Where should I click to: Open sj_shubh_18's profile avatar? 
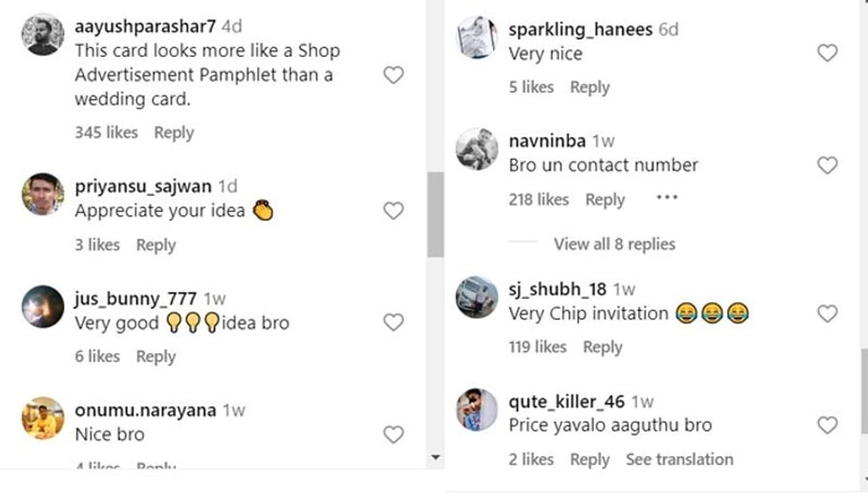[477, 297]
